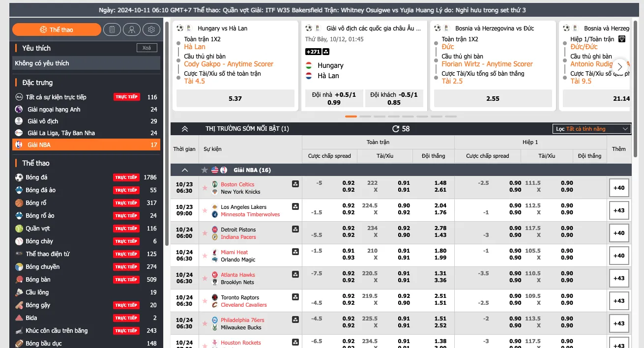Click the La Liga logo icon
644x348 pixels.
point(19,133)
